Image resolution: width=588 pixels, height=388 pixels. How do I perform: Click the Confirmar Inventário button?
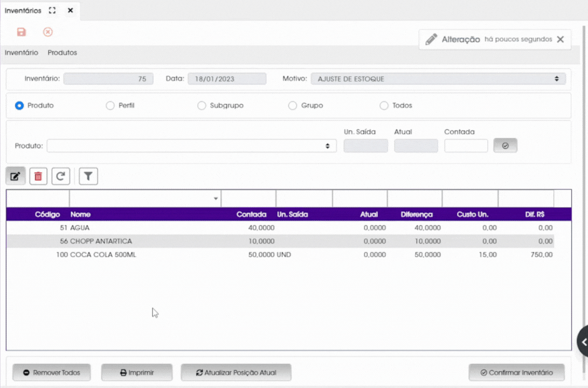pyautogui.click(x=517, y=372)
